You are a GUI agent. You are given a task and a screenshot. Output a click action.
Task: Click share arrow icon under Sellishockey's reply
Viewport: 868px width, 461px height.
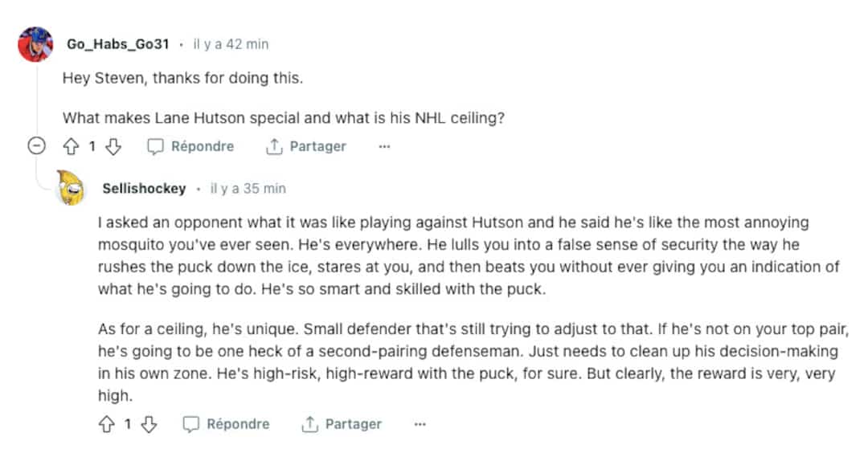click(309, 424)
